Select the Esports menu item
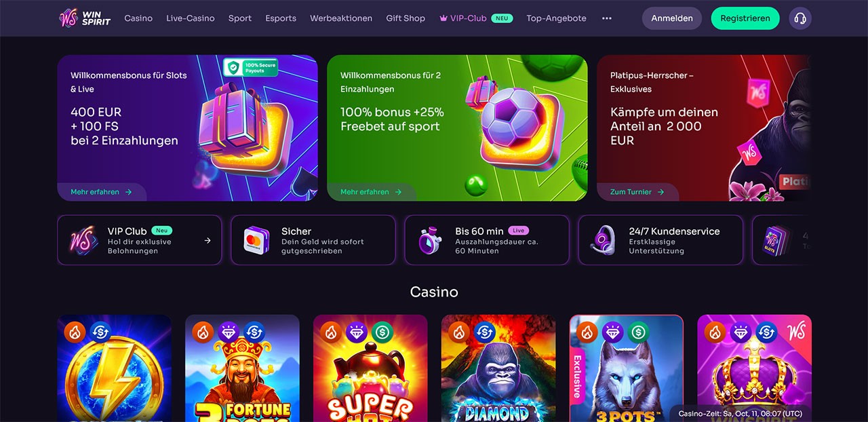Viewport: 868px width, 422px height. click(x=281, y=18)
